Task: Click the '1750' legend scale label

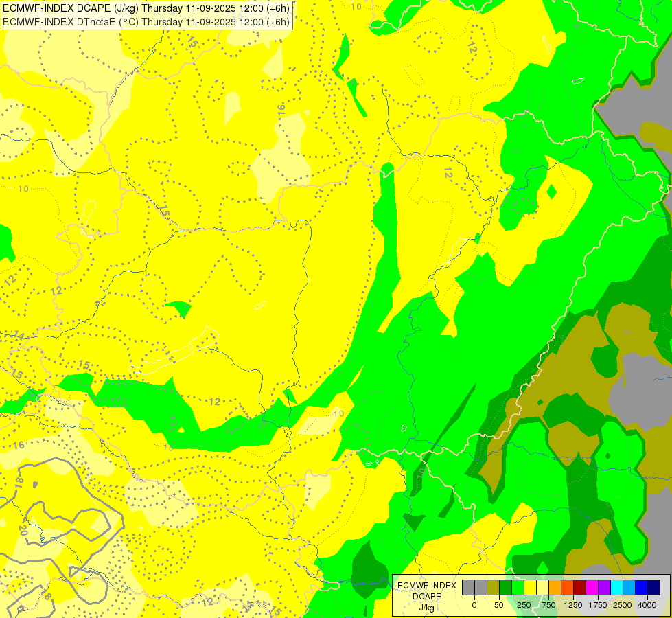Action: (x=598, y=605)
